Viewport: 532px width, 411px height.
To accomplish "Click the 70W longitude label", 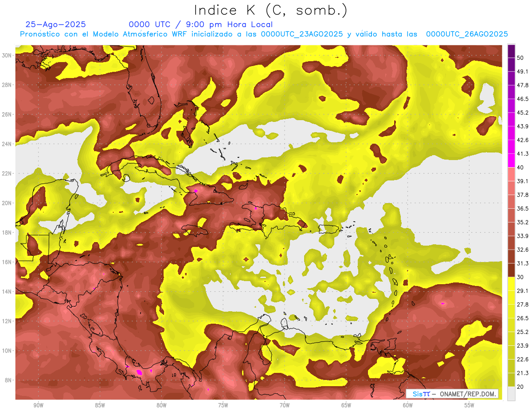I will click(285, 405).
